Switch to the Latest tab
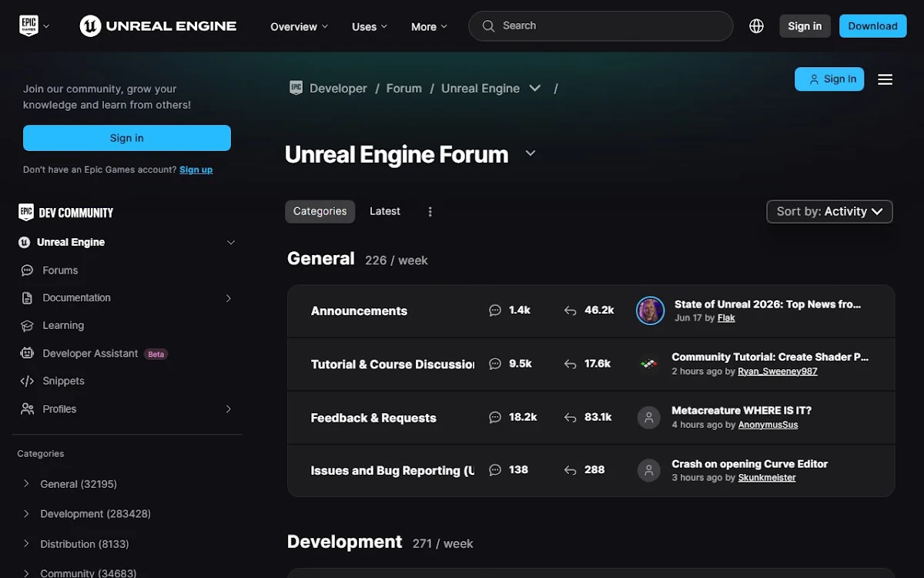Screen dimensions: 924x578 point(385,211)
